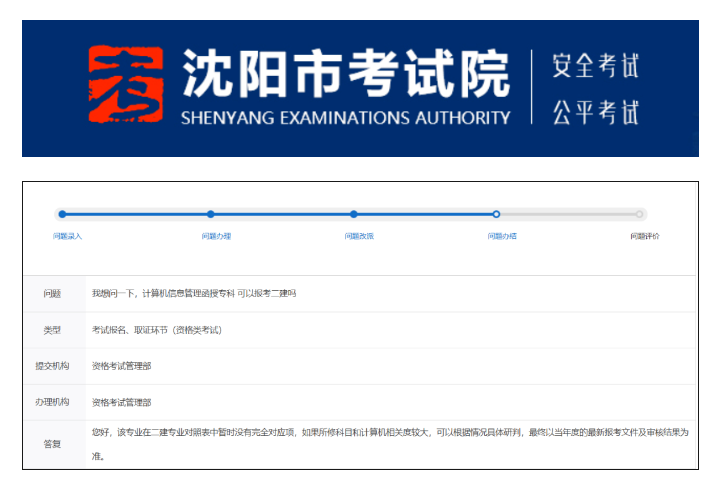Select the 问题办理 step label

tap(216, 236)
